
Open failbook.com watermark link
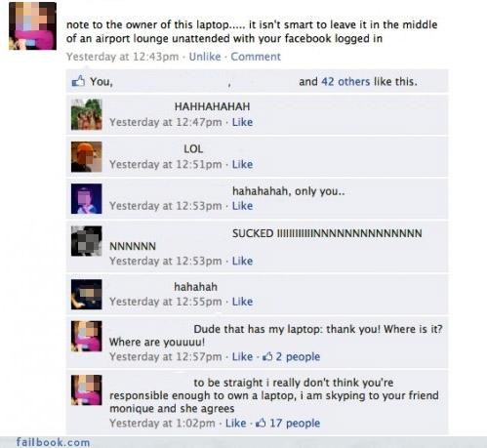[x=53, y=442]
